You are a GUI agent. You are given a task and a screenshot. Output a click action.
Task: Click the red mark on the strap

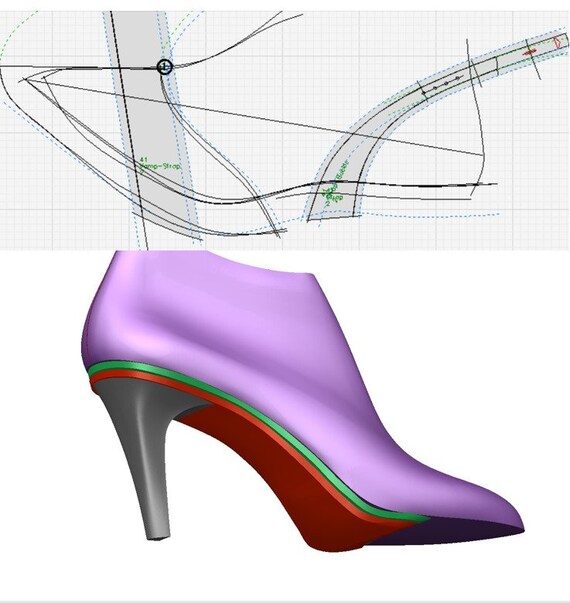pos(530,51)
